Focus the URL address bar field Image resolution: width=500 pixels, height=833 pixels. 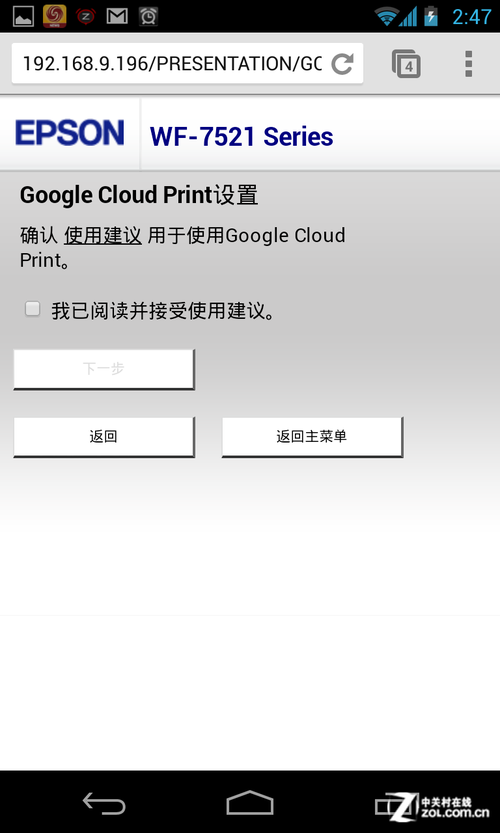(172, 64)
